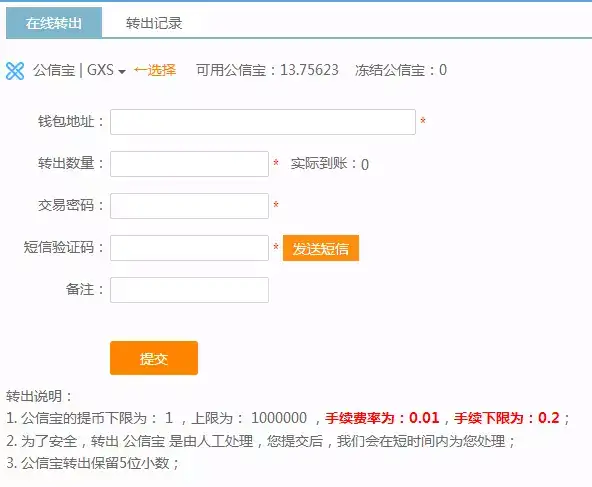The image size is (592, 487).
Task: Click the 冻结公信宝：0 text
Action: [401, 70]
